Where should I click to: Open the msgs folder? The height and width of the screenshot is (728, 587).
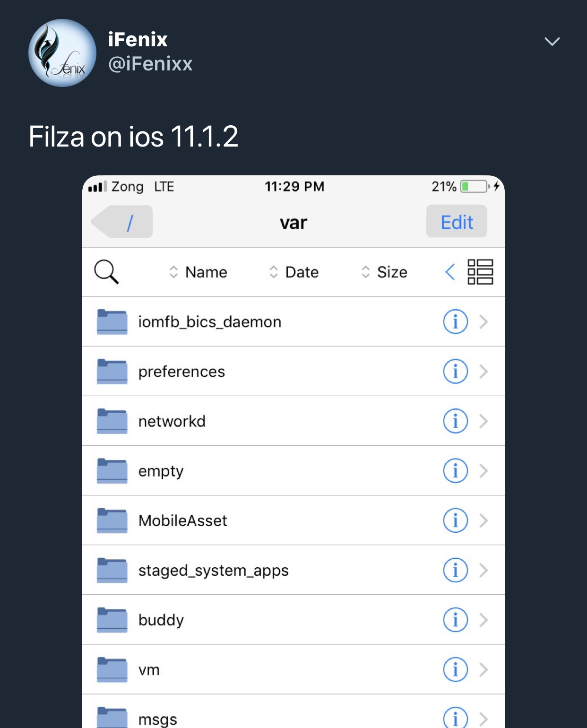click(x=293, y=712)
